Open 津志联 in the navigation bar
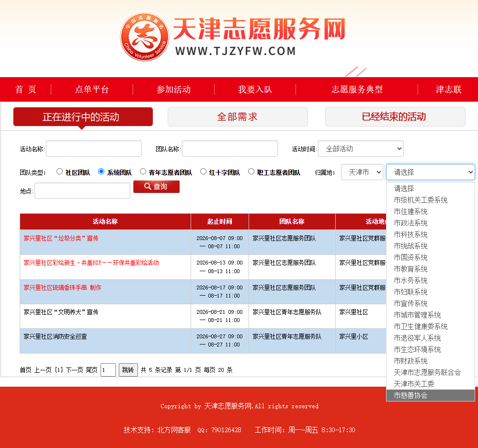478x448 pixels. coord(448,89)
